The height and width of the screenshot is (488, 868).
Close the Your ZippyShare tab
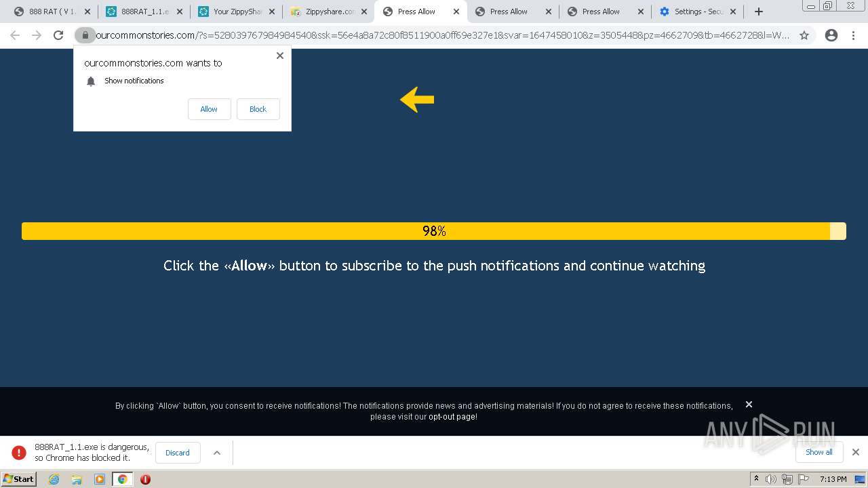[x=272, y=12]
